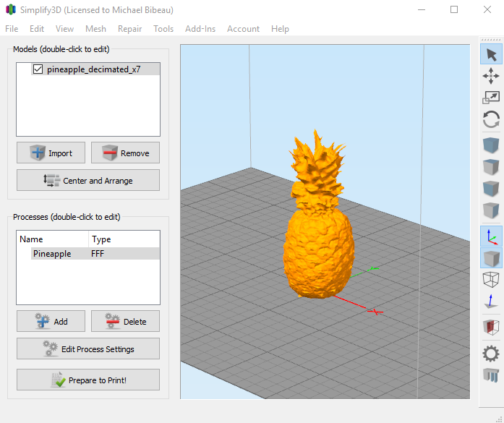Open the cross section view tool
Screen dimensions: 504x423
tap(491, 328)
